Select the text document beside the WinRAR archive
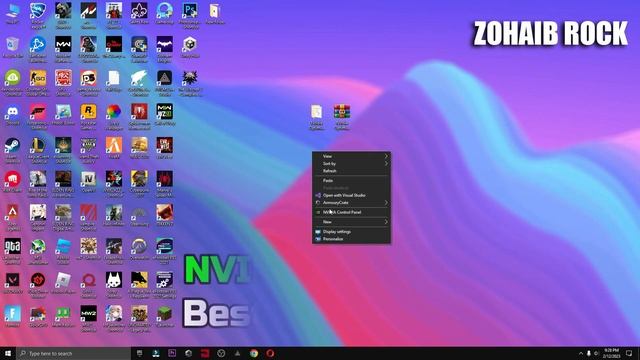 316,112
